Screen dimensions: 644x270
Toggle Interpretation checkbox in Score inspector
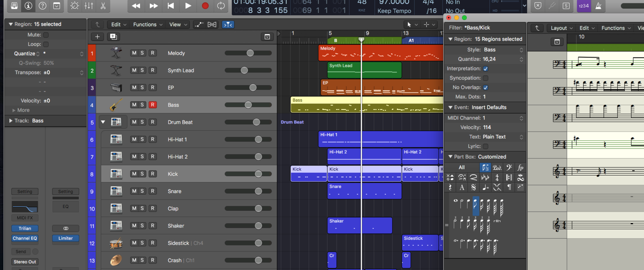486,69
